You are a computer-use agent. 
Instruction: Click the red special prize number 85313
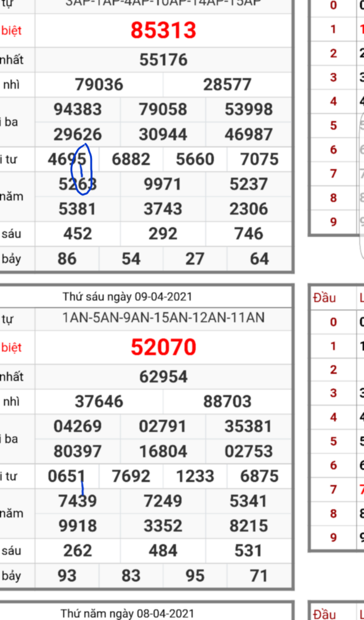tap(163, 30)
